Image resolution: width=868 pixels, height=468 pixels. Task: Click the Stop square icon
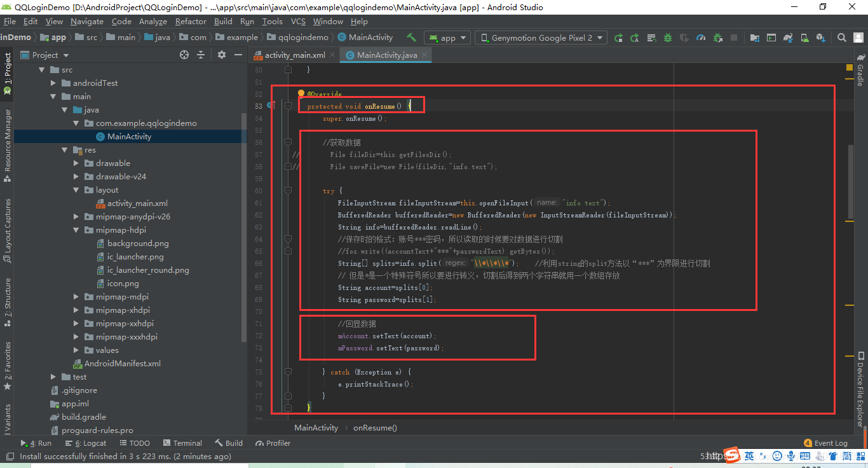click(734, 38)
